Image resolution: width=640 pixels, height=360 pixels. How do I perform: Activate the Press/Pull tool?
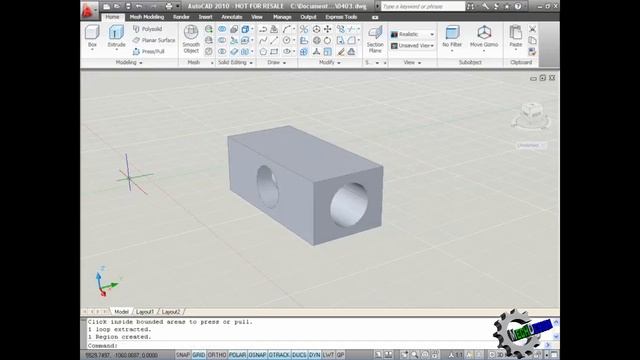pyautogui.click(x=149, y=51)
